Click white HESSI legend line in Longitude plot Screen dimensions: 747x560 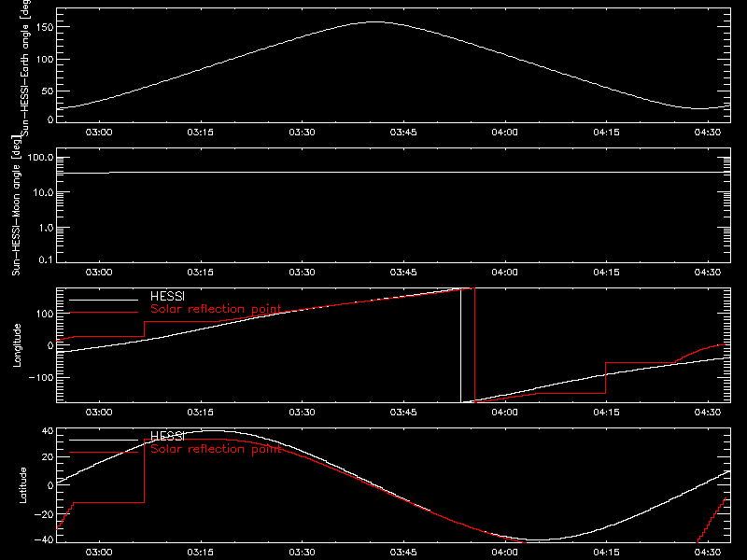coord(104,300)
